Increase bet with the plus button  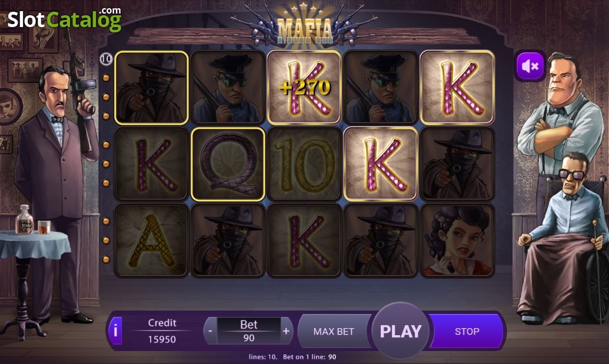click(x=286, y=331)
